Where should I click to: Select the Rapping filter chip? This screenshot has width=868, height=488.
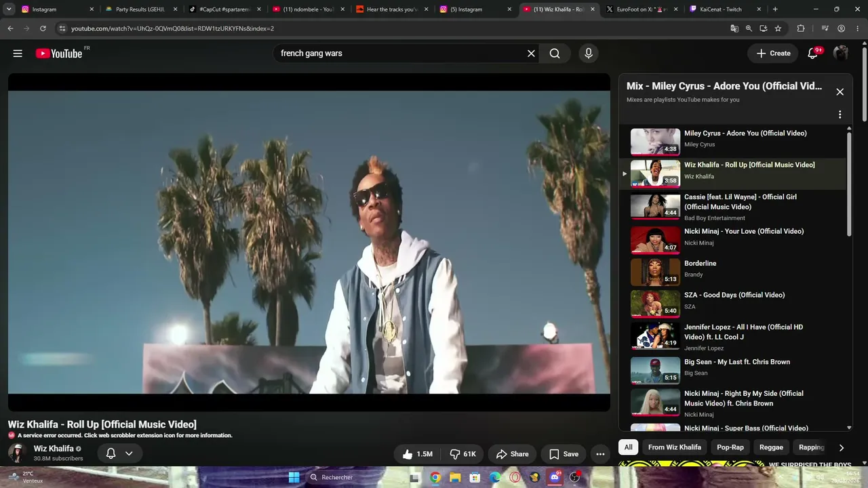[x=811, y=447]
